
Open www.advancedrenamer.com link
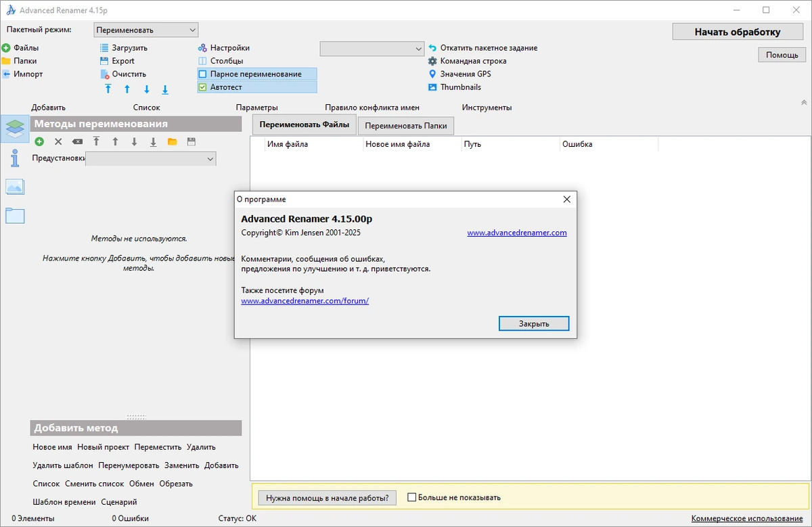pos(517,233)
